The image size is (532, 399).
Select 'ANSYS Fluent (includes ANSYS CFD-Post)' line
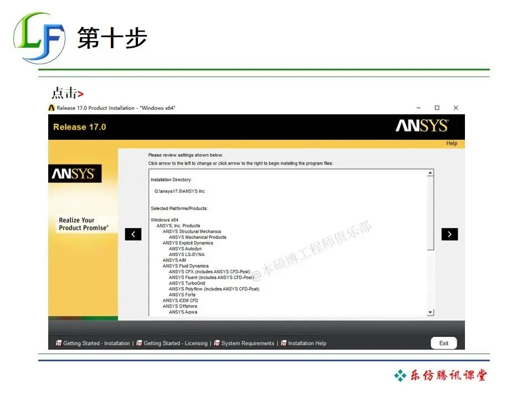click(x=211, y=278)
